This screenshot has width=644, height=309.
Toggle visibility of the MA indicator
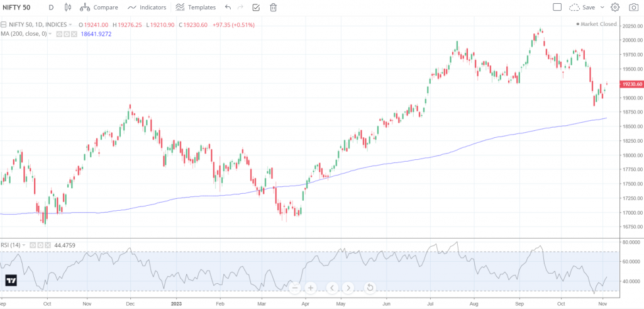coord(58,34)
